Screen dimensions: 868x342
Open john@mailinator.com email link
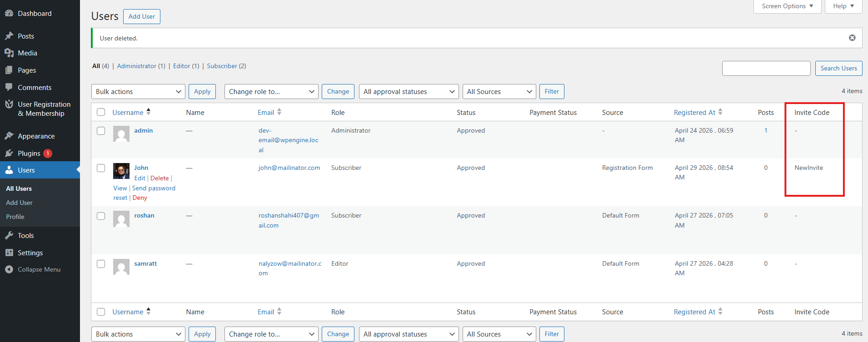(x=289, y=168)
